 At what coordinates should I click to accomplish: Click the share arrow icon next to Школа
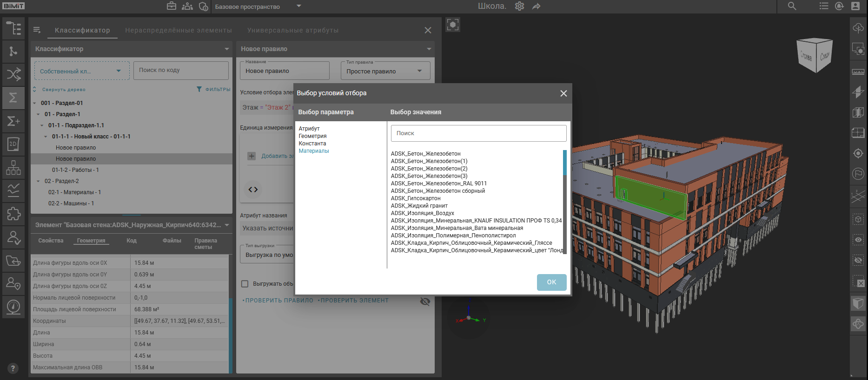click(536, 7)
